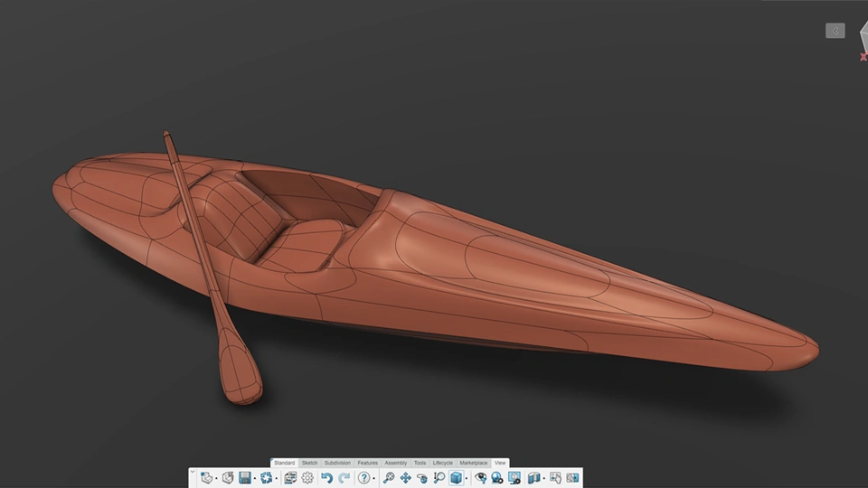Toggle the Section view icon
868x488 pixels.
click(x=533, y=477)
